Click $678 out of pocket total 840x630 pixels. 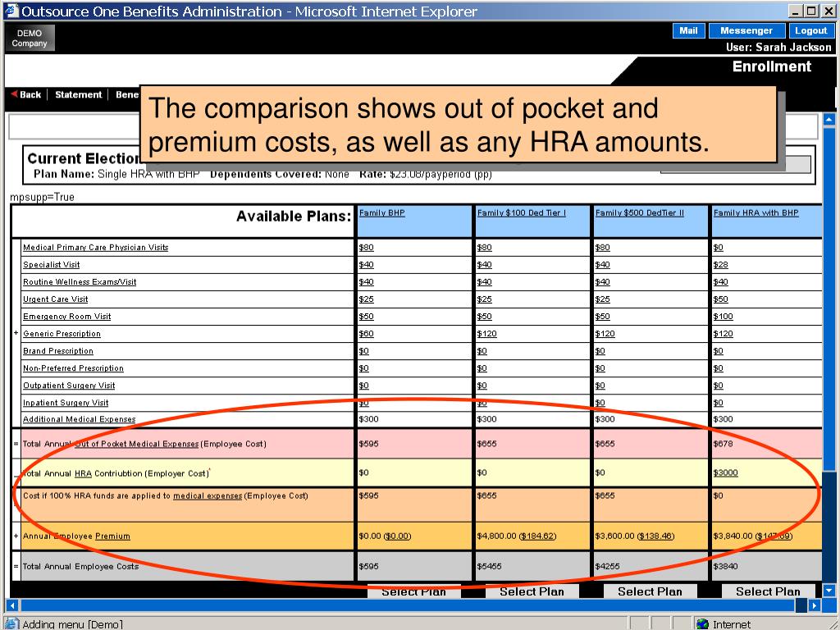click(x=723, y=444)
